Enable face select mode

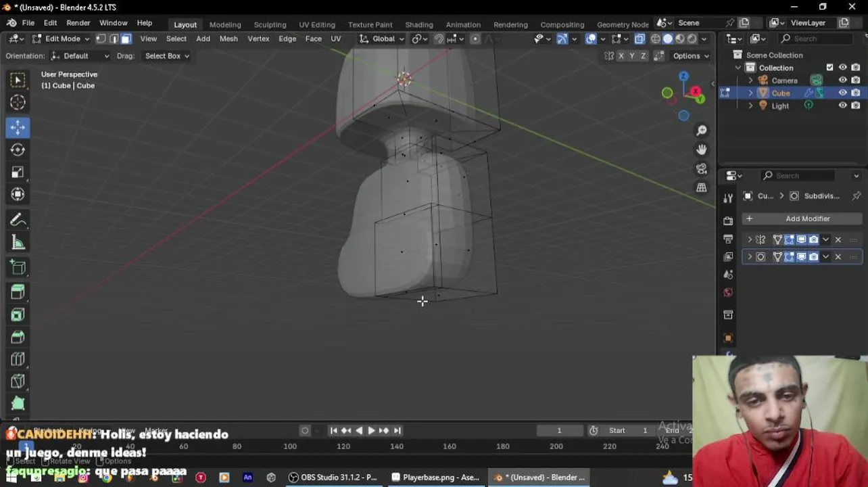(x=126, y=39)
